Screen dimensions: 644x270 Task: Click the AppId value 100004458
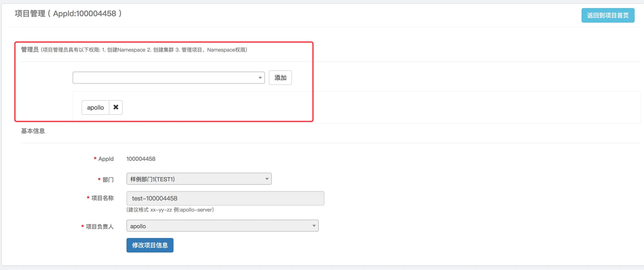[141, 159]
